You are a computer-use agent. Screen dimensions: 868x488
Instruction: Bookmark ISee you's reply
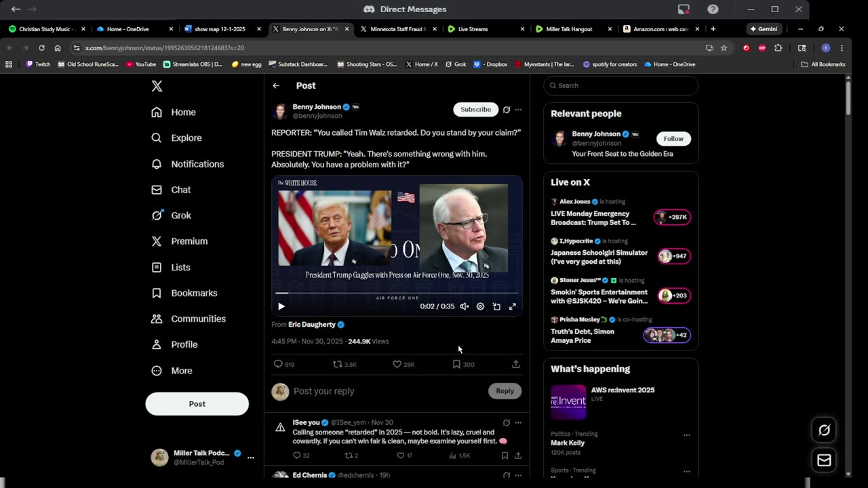tap(505, 455)
